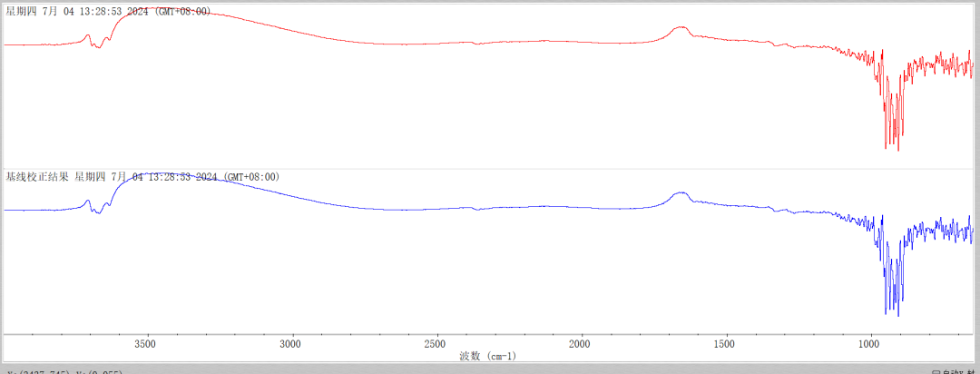Click the 3500 tick on wavenumber axis
This screenshot has width=980, height=374.
[145, 344]
